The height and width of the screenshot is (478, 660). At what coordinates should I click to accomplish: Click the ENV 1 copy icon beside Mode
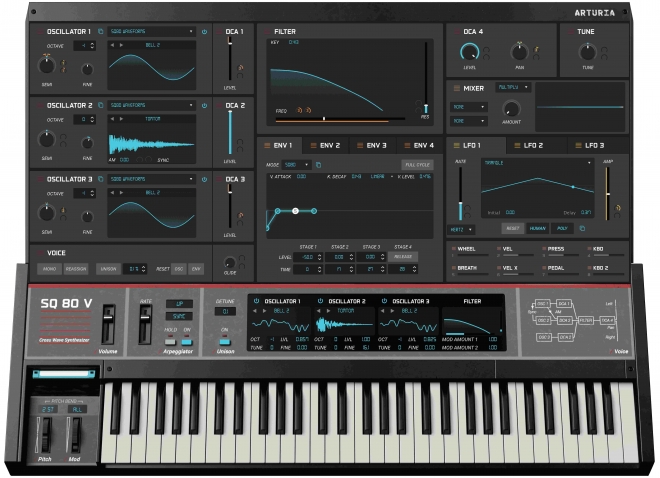pos(318,164)
